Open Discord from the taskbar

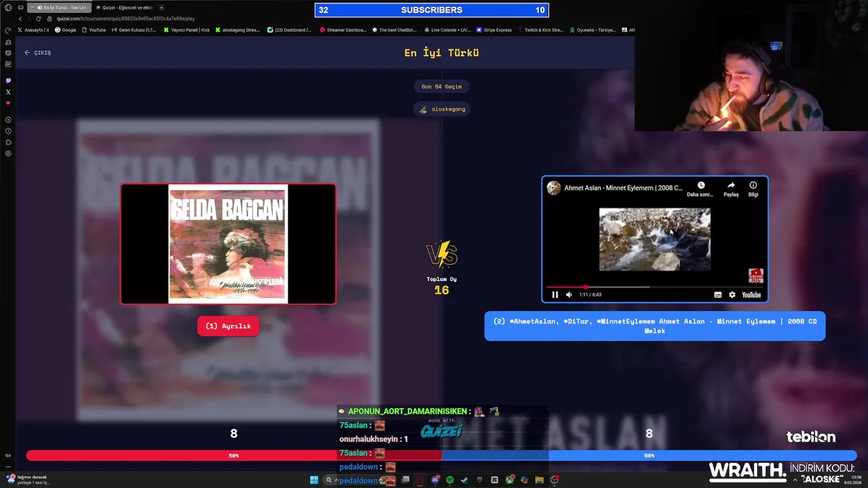435,480
